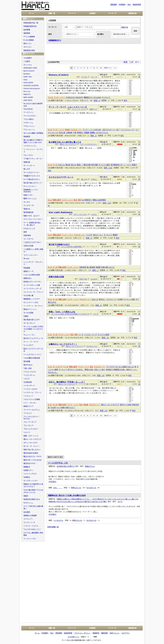Click the 検索ワード keyword input field
The image size is (164, 644).
pyautogui.click(x=98, y=27)
